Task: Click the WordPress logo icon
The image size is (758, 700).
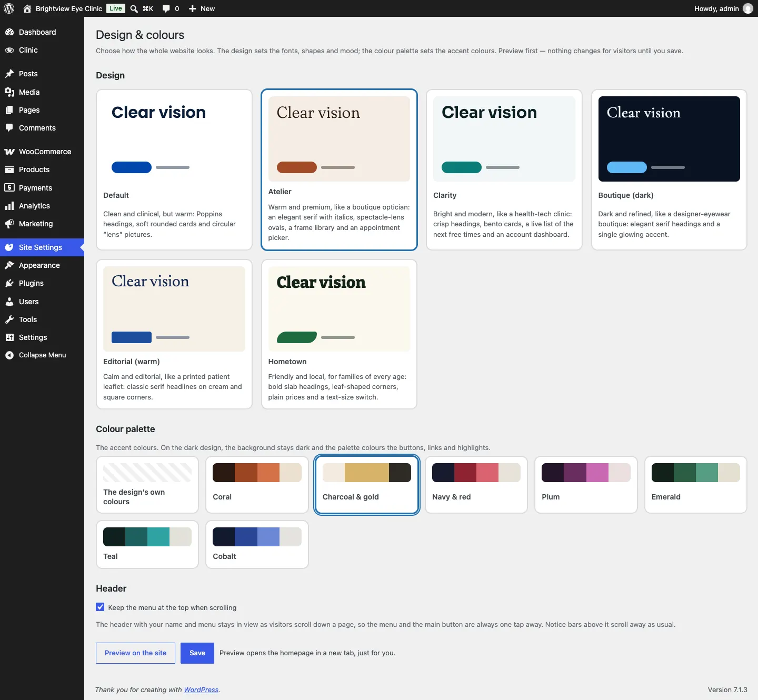Action: [9, 8]
